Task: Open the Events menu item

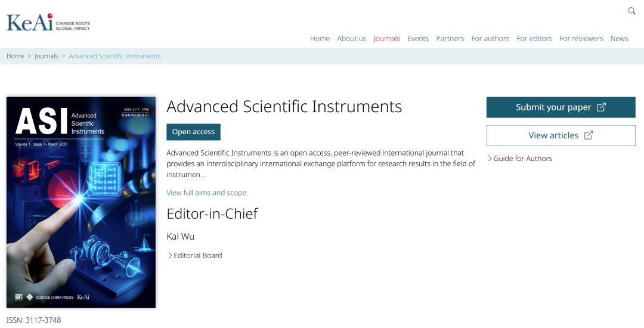Action: 418,38
